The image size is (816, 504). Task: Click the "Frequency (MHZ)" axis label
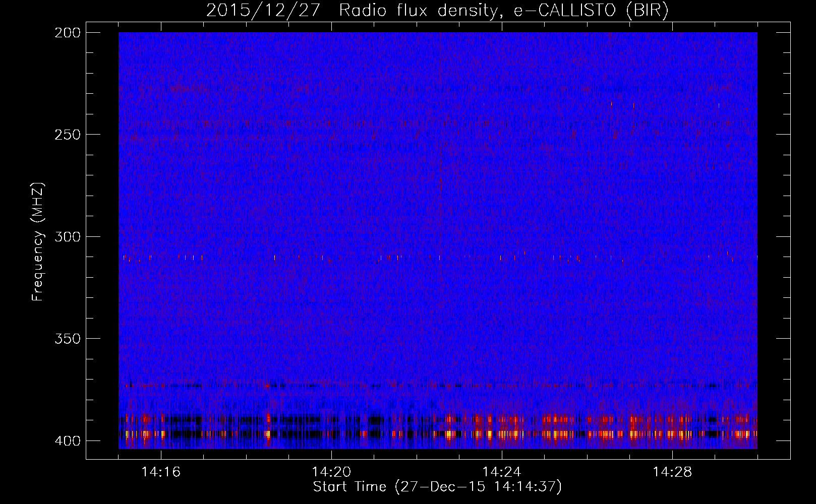(x=38, y=241)
